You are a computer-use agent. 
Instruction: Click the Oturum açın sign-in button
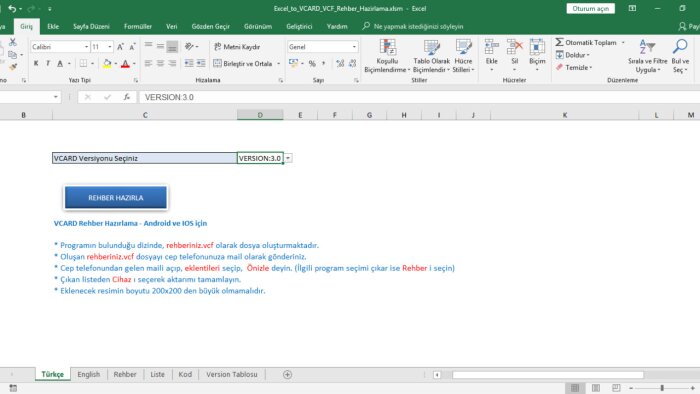(591, 8)
